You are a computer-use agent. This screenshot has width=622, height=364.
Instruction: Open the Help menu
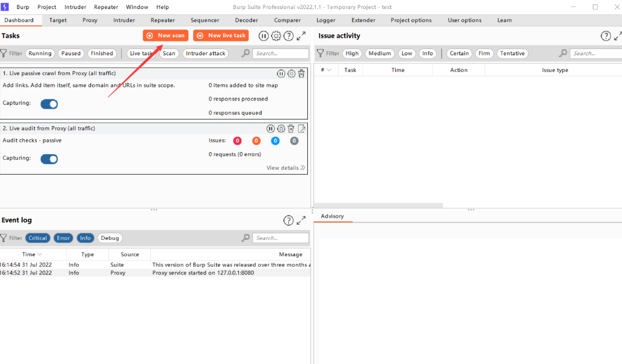163,7
